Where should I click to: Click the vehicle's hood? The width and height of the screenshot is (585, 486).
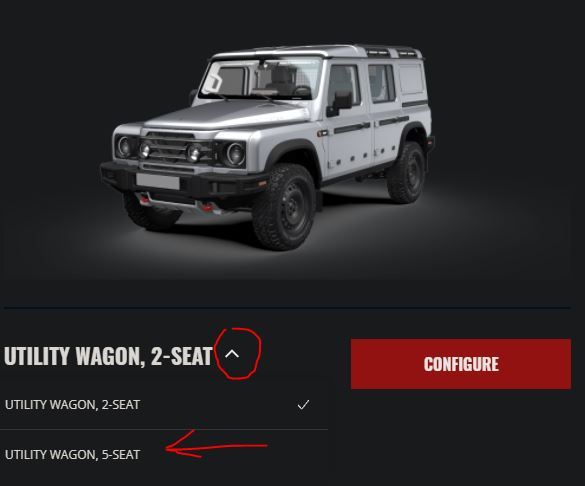[224, 114]
